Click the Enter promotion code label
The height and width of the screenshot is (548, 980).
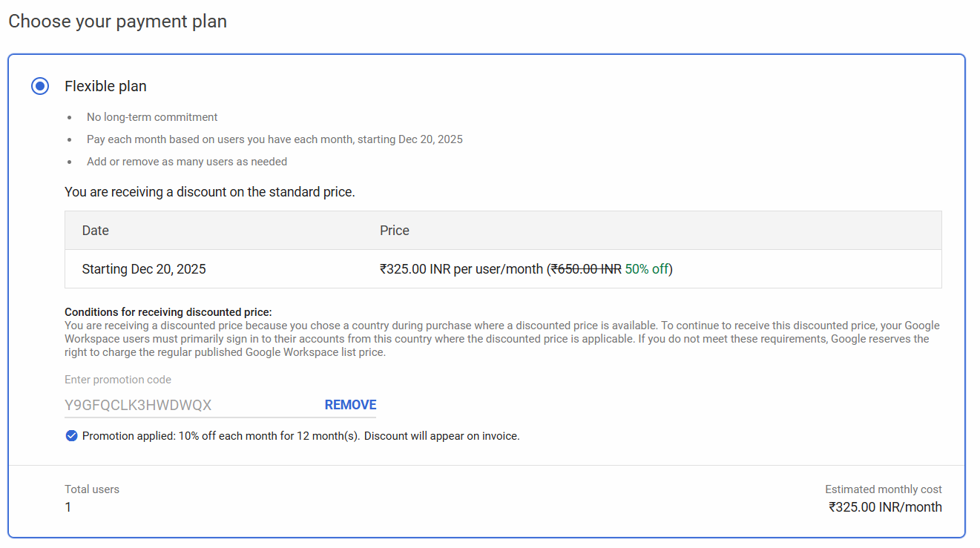[x=118, y=380]
